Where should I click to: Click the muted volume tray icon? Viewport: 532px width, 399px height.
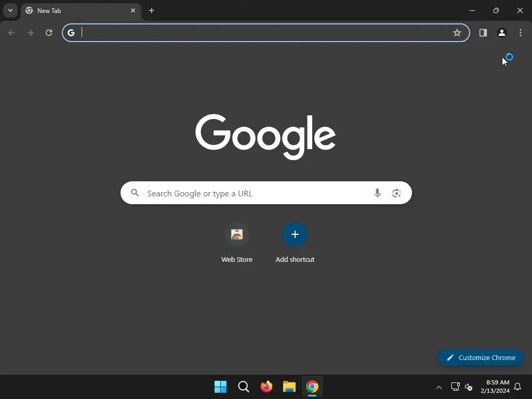click(x=469, y=387)
